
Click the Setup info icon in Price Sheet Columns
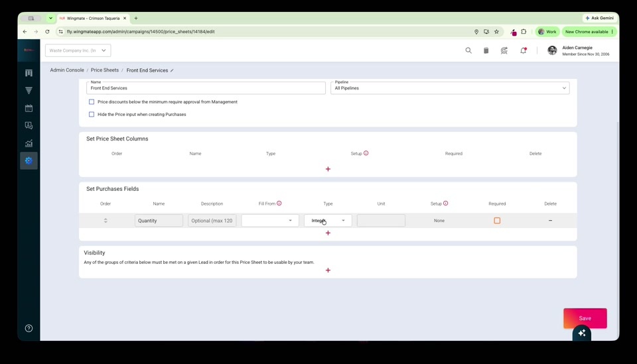click(x=366, y=153)
